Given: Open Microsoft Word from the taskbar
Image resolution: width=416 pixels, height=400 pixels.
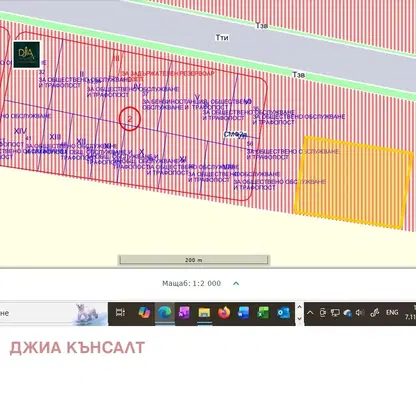Looking at the screenshot, I should (x=244, y=313).
